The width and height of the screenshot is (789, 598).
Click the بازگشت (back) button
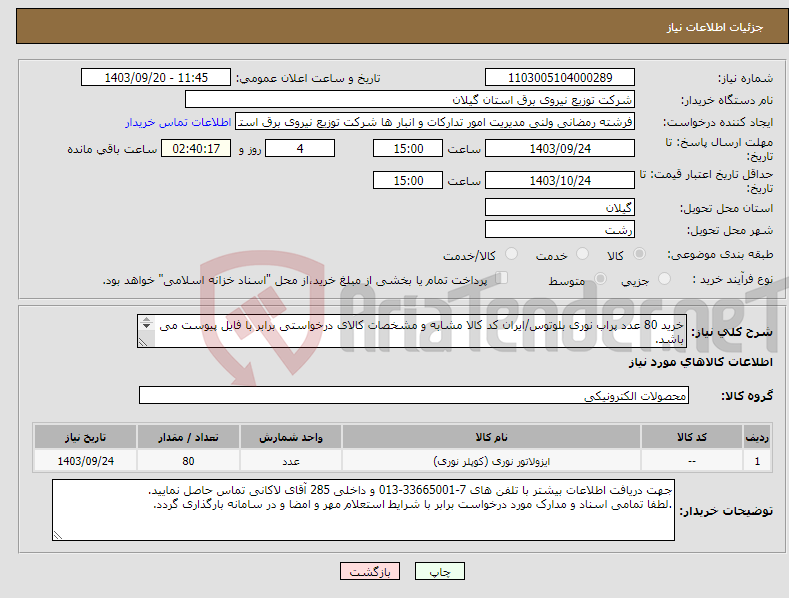[370, 571]
